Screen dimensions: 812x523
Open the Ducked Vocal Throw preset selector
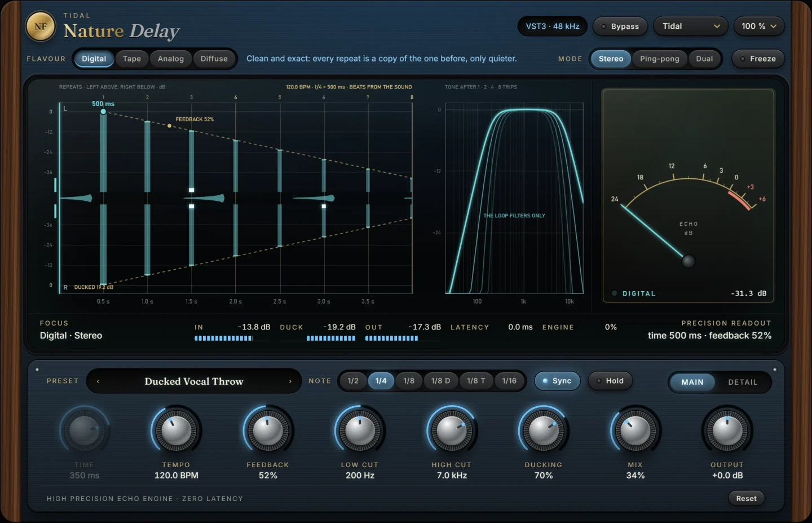point(194,381)
